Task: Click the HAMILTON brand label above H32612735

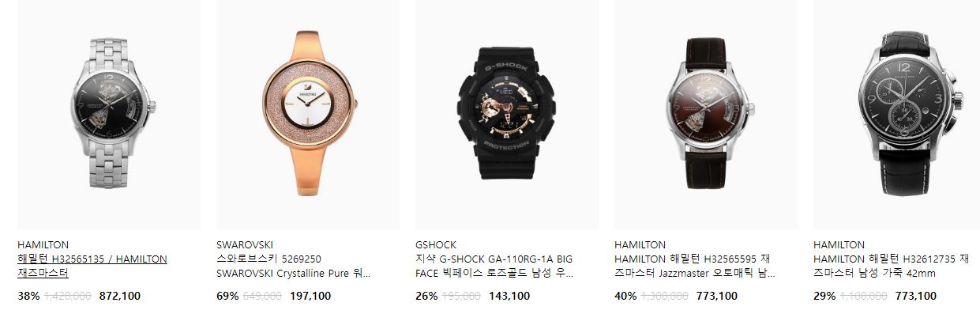Action: (839, 245)
